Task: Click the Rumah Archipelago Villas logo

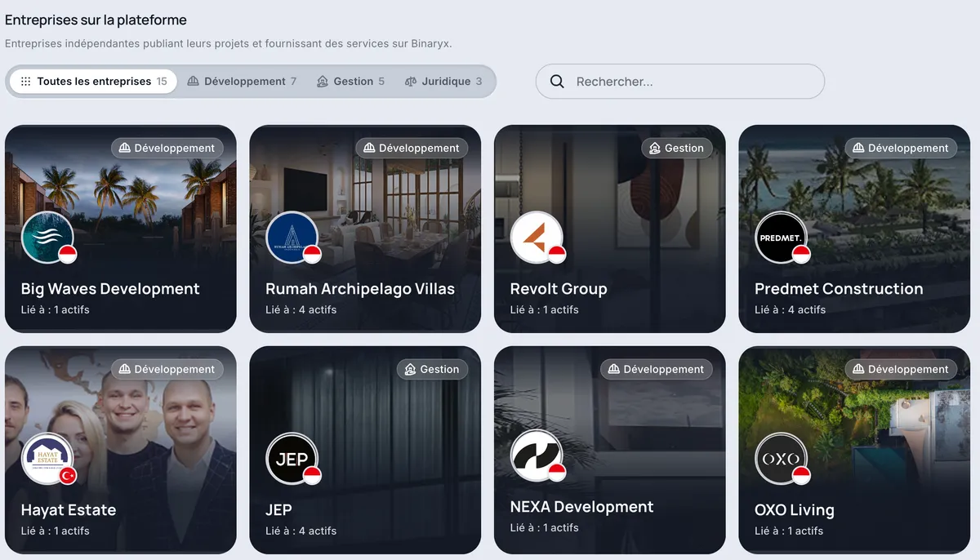Action: coord(292,238)
